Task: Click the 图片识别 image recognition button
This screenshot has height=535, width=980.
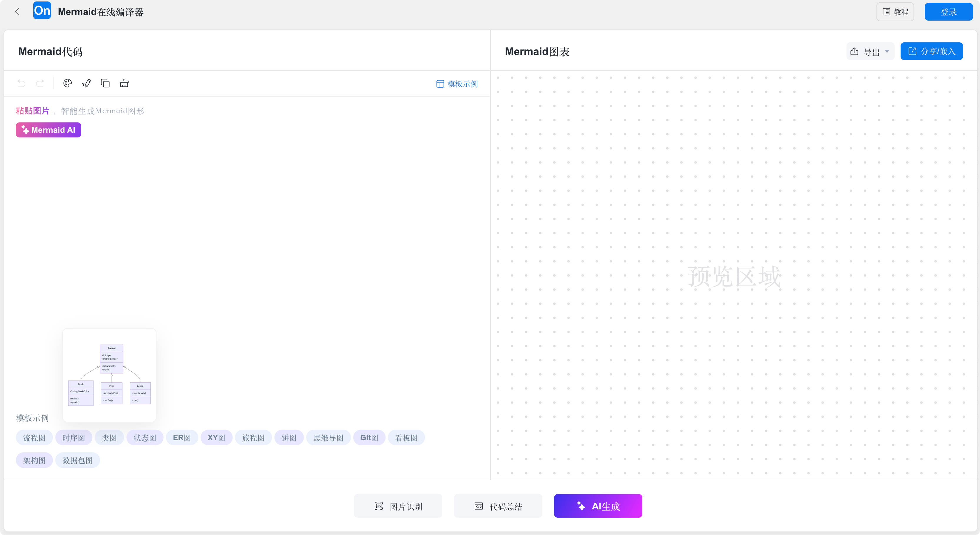Action: 398,506
